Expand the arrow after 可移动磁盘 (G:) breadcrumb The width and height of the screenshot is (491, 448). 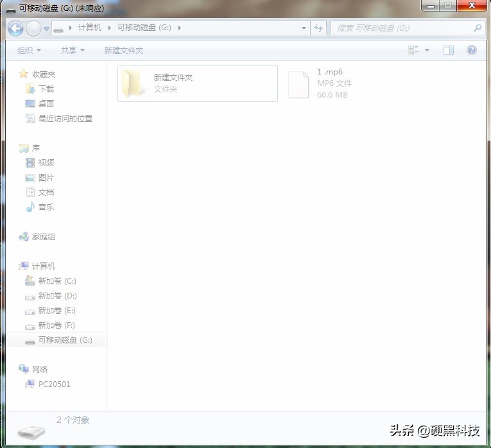[180, 28]
